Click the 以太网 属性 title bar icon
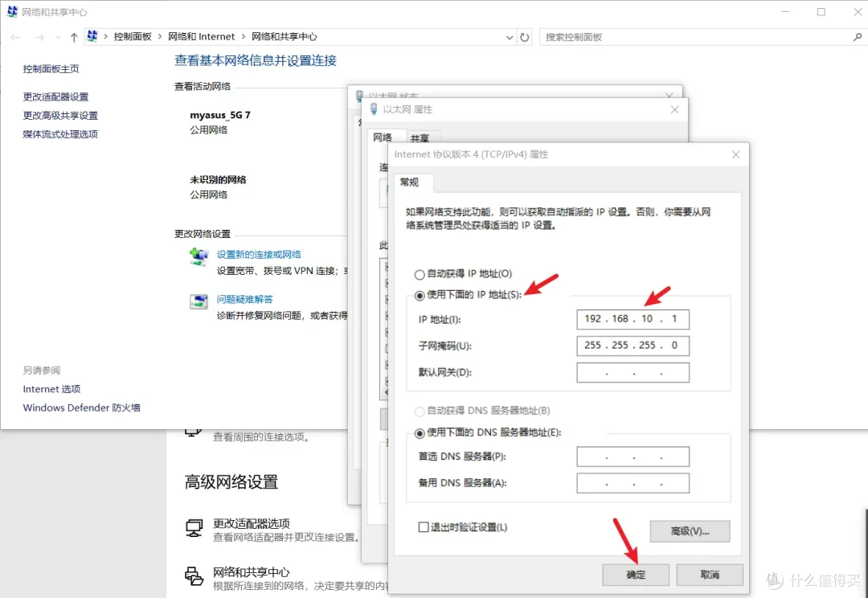868x598 pixels. 374,109
